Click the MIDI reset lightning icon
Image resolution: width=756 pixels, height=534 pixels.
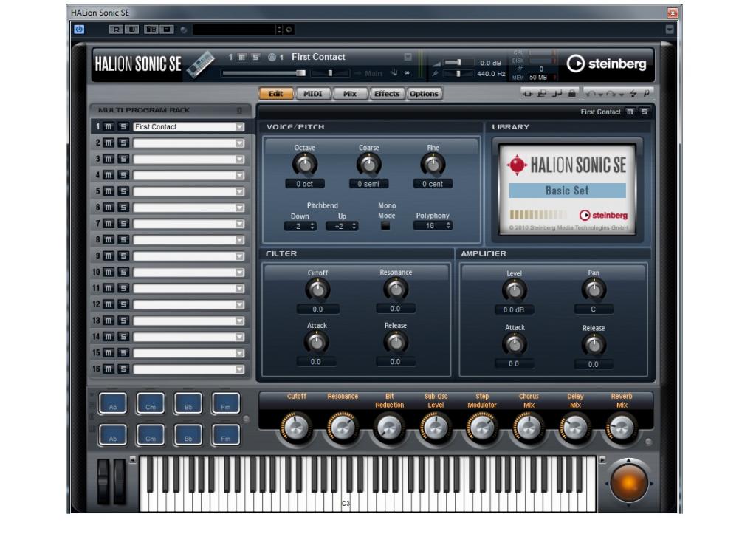coord(633,94)
